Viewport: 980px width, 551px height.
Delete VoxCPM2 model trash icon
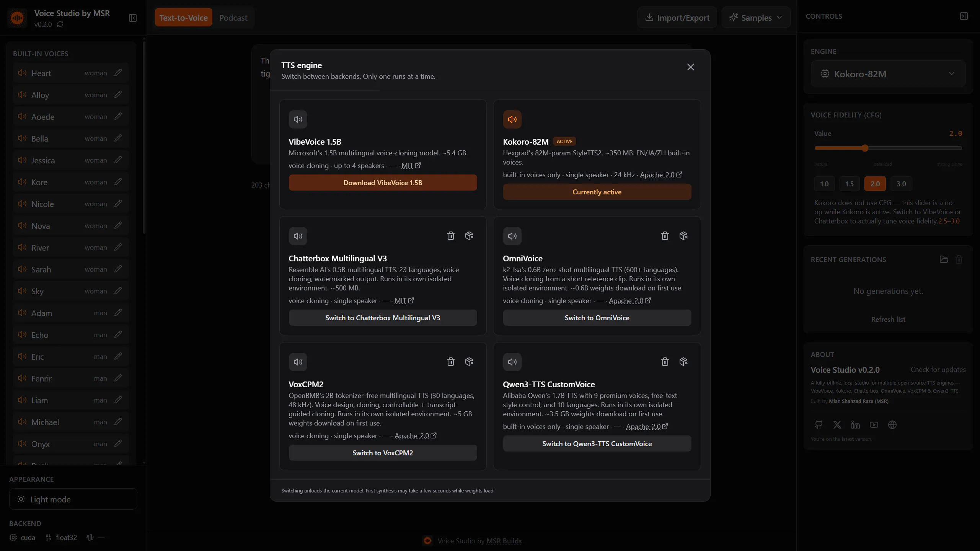pyautogui.click(x=451, y=362)
